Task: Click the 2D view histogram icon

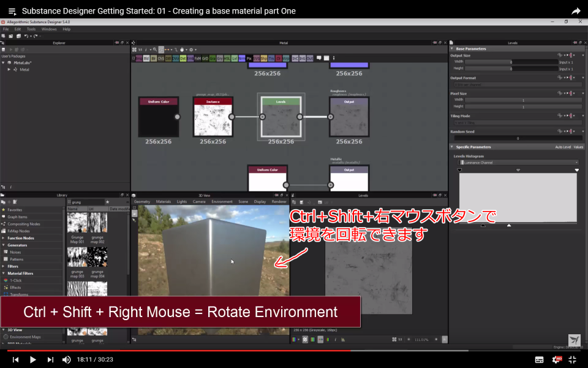Action: pos(343,339)
